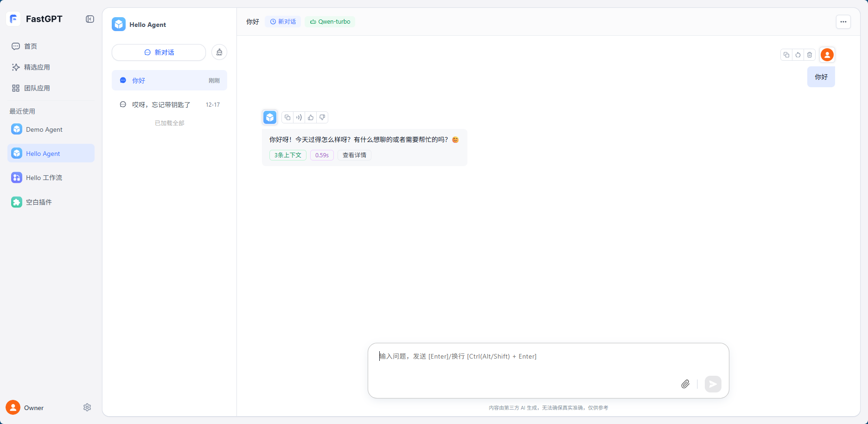Delete the user message 你好
Viewport: 868px width, 424px height.
(810, 55)
